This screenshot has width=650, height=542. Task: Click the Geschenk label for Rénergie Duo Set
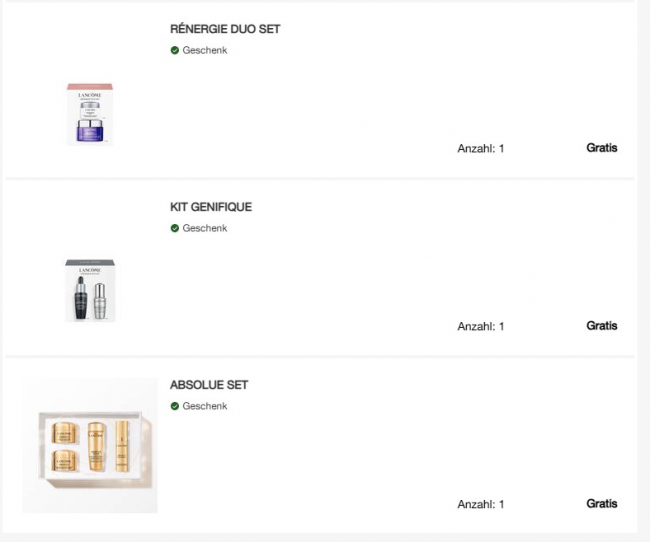coord(205,51)
